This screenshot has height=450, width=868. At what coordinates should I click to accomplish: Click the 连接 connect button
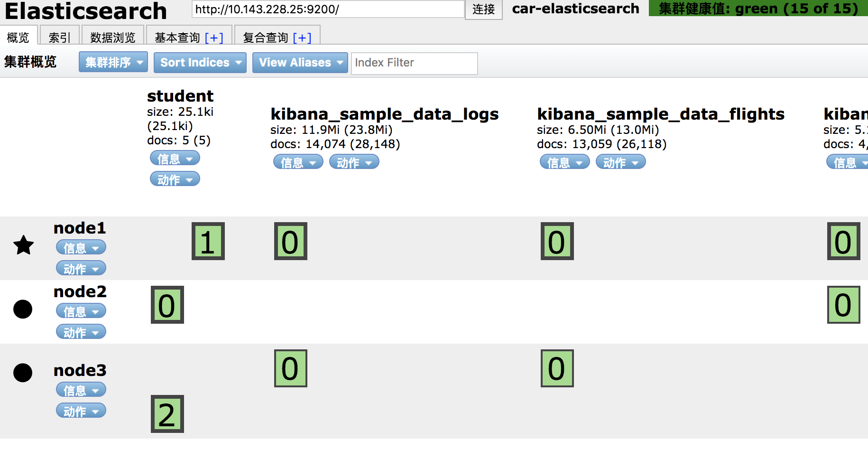coord(484,9)
